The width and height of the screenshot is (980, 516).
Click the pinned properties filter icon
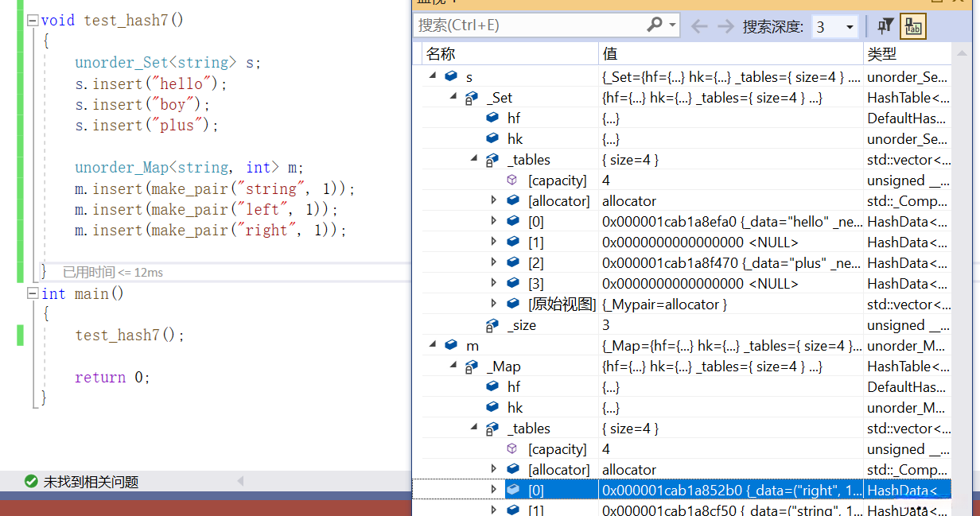(x=885, y=26)
